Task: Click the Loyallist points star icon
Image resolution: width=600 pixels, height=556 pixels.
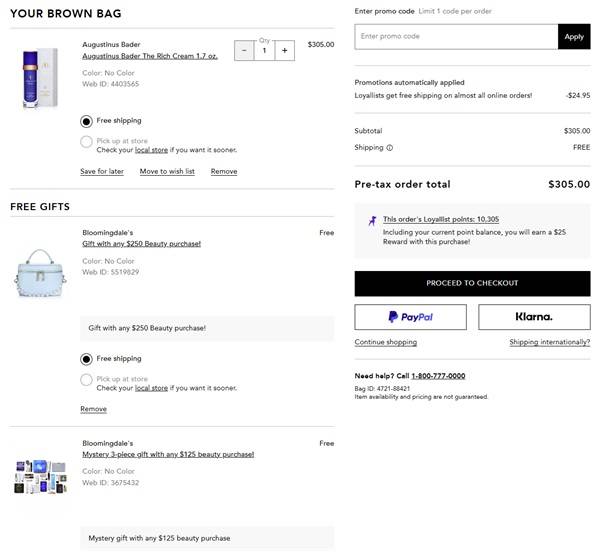Action: click(x=372, y=220)
